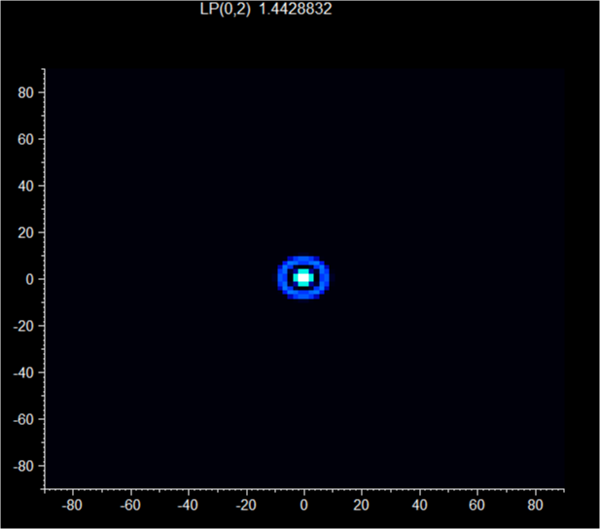Click the y-axis label 40
Viewport: 600px width, 529px height.
26,186
